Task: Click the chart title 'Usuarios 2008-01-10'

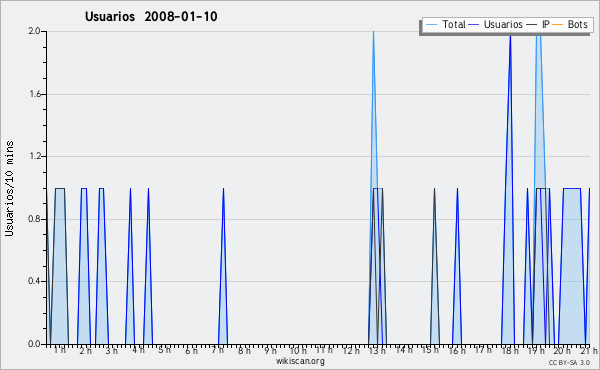Action: pos(151,16)
